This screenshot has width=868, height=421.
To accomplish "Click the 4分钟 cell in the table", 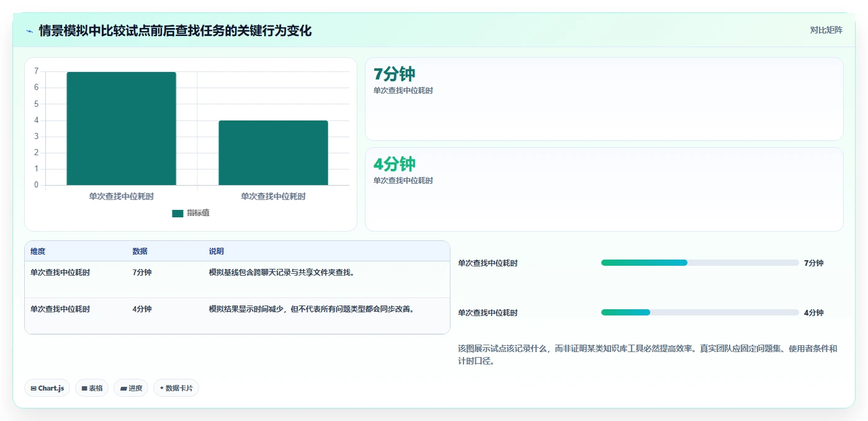I will [142, 309].
